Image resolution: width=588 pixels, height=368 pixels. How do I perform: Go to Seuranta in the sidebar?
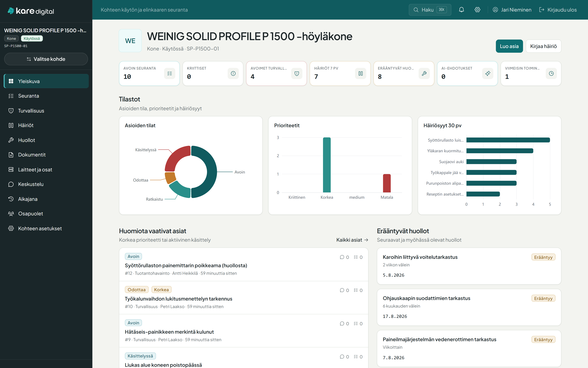tap(46, 96)
